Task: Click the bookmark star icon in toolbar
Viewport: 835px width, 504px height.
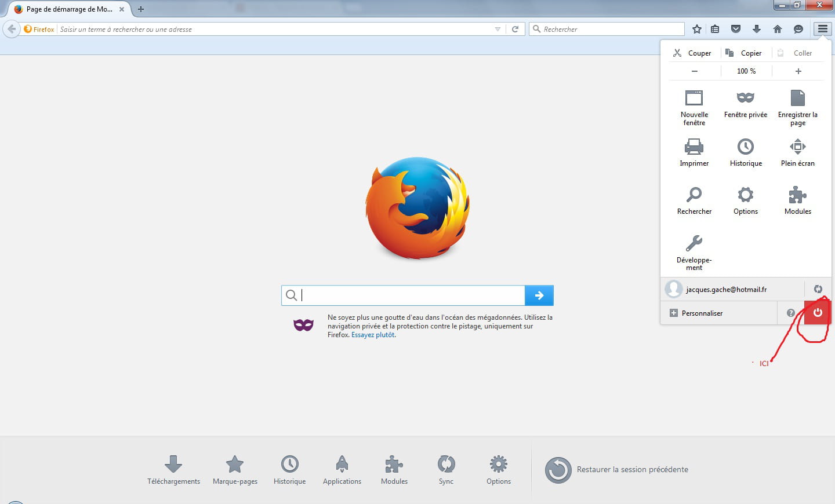Action: [x=697, y=29]
